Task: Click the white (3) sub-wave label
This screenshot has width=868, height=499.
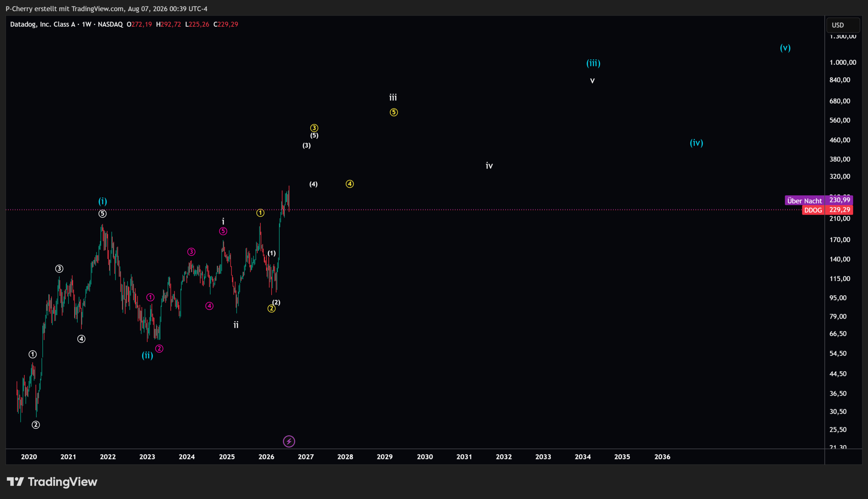Action: (307, 146)
